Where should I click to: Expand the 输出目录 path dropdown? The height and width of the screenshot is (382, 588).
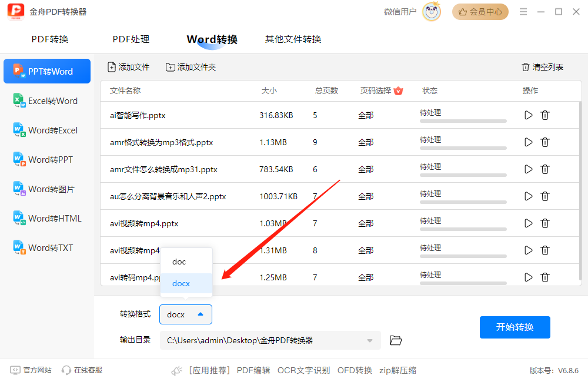370,340
